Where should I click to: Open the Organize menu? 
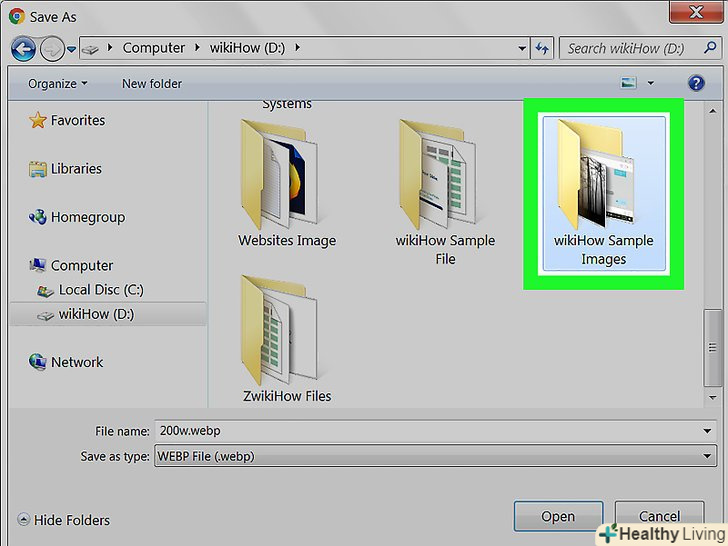58,84
